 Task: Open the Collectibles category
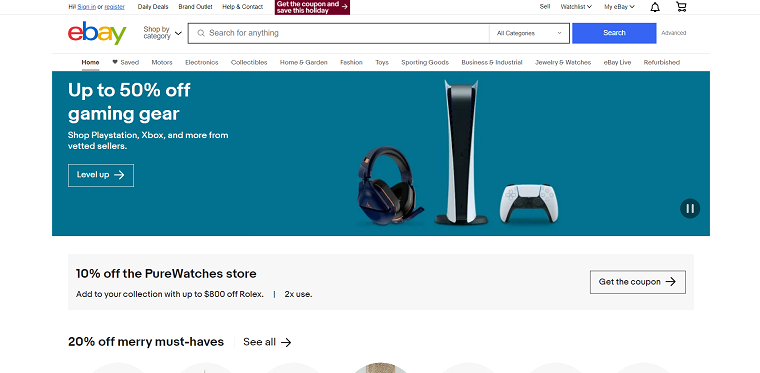click(x=249, y=62)
